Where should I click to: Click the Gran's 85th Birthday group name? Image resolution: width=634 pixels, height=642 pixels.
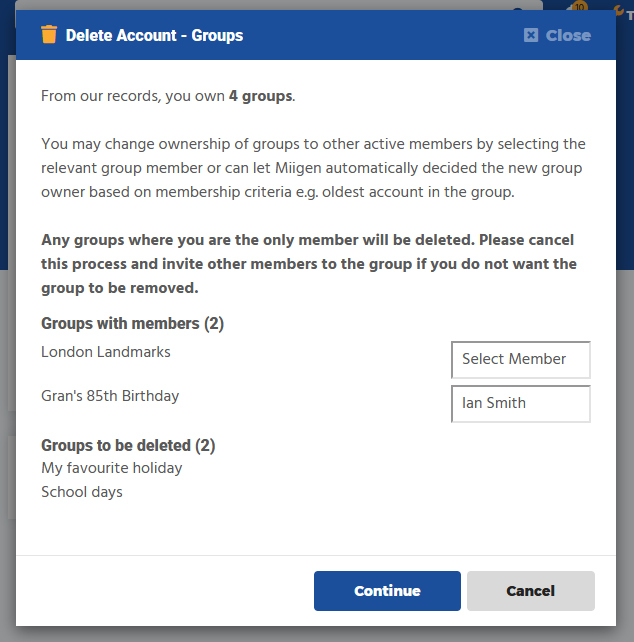[x=110, y=396]
